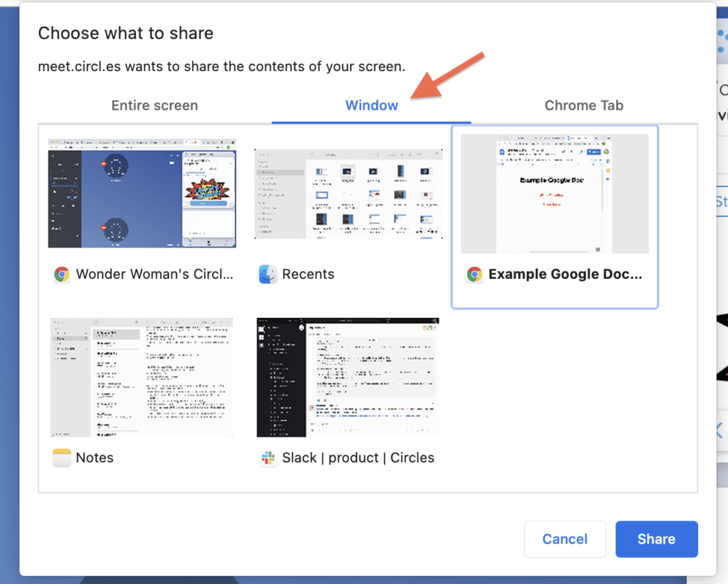Click the "Example Google Doc..." window title
This screenshot has height=584, width=728.
pos(565,274)
